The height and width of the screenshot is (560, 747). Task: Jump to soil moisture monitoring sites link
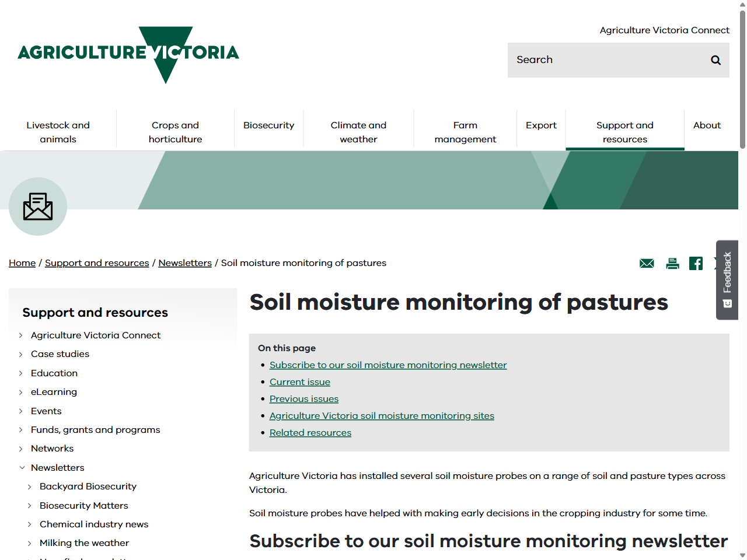382,416
